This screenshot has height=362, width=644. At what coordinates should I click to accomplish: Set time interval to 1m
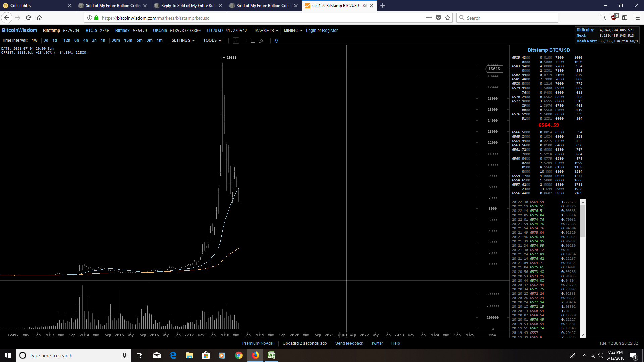[160, 40]
